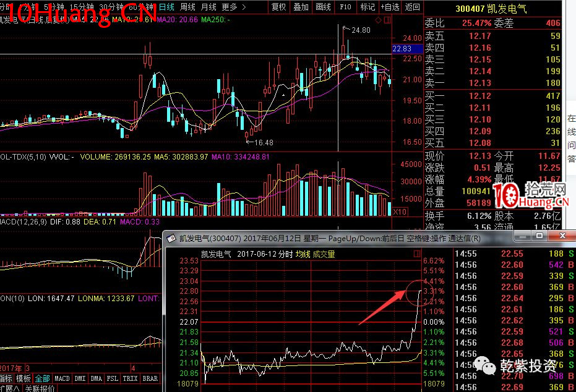Open the F10 company info
This screenshot has height=392, width=576.
point(345,7)
